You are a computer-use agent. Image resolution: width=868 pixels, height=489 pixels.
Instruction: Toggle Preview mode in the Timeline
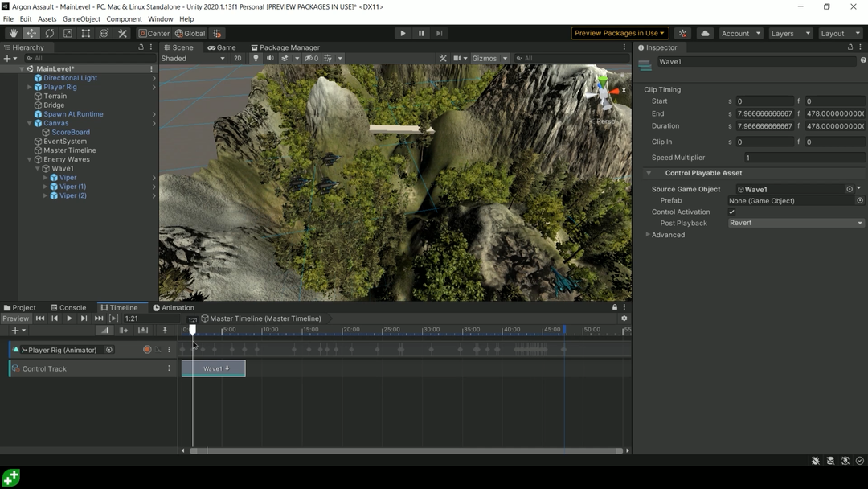(15, 318)
